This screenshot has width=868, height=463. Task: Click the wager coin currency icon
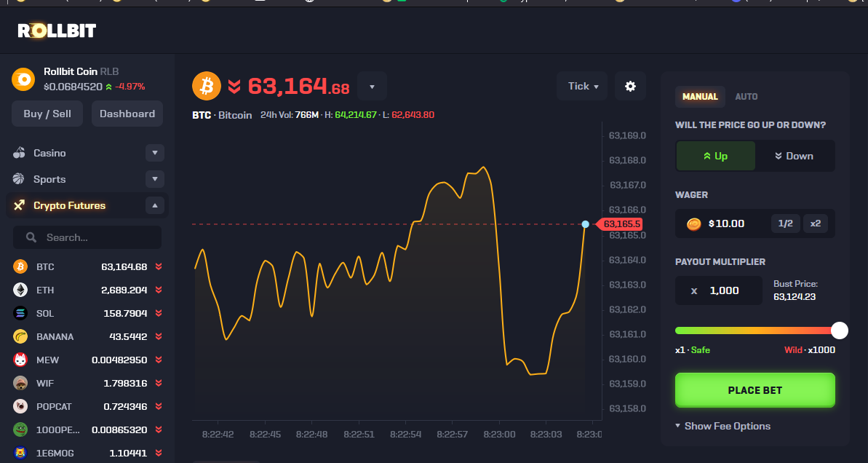pos(693,223)
